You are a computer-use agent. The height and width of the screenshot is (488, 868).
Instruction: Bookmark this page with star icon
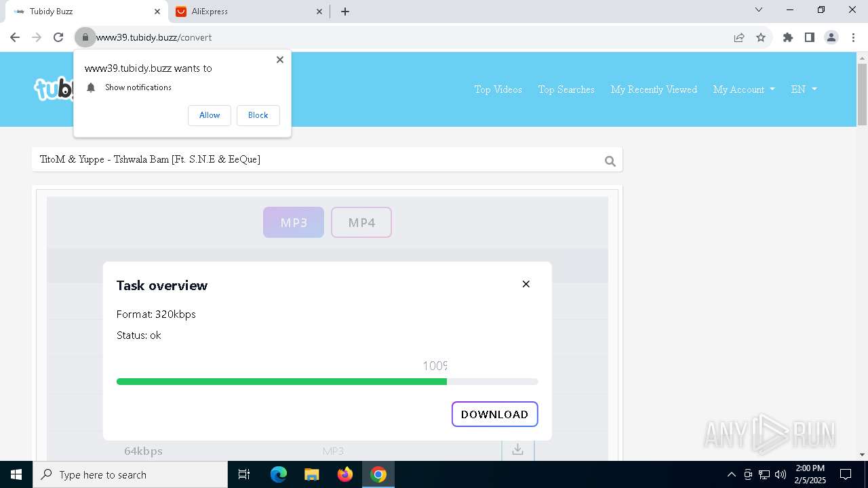(761, 37)
